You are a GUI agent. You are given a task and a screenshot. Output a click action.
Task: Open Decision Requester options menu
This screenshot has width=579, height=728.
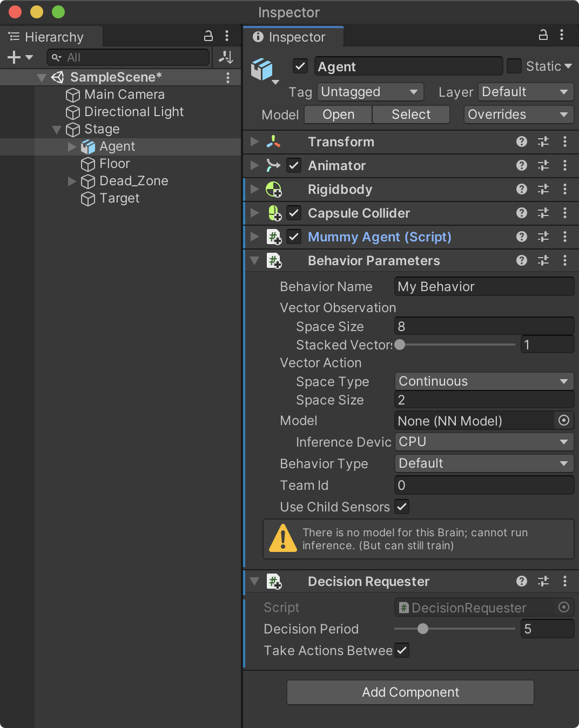coord(565,581)
